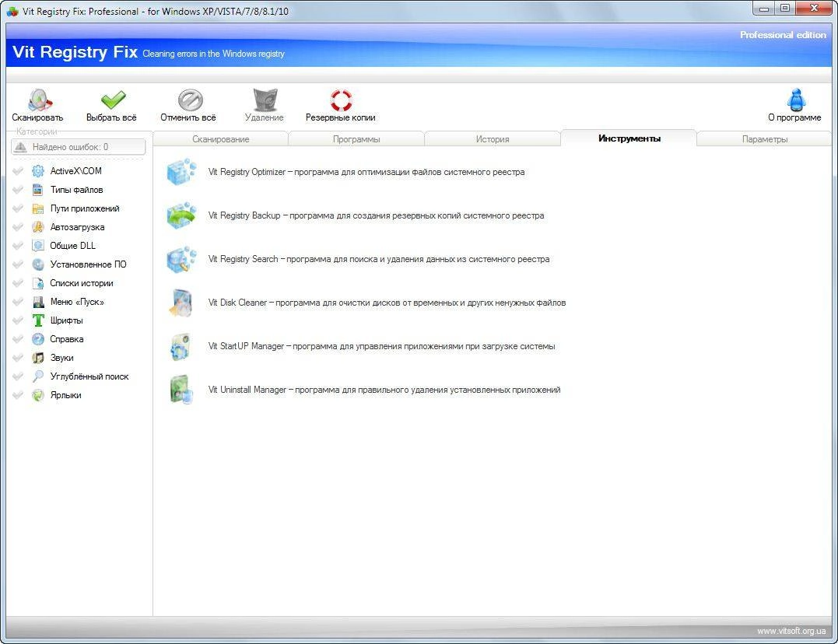Screen dimensions: 838x644
Task: Open Vit Registry Search description link
Action: point(379,259)
